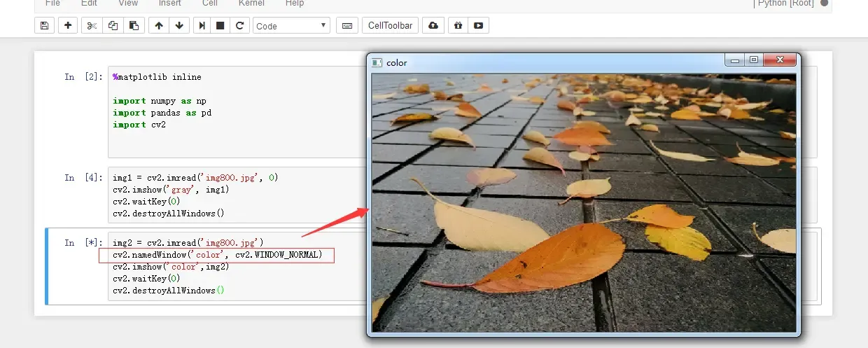Click the 'import pandas as pd' line
The width and height of the screenshot is (868, 348).
coord(162,113)
